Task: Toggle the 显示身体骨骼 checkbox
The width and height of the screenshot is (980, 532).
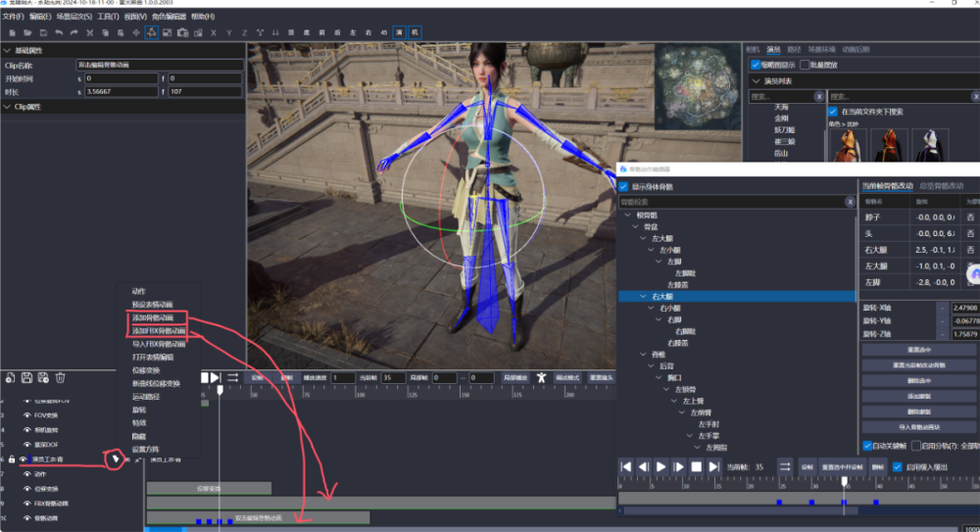Action: coord(623,186)
